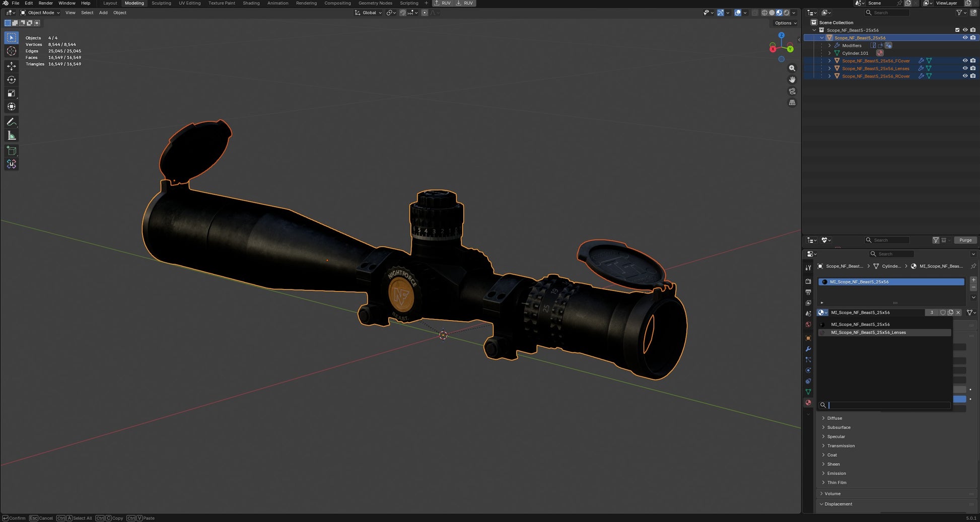Select the Select Box tool
The image size is (980, 522).
[12, 38]
